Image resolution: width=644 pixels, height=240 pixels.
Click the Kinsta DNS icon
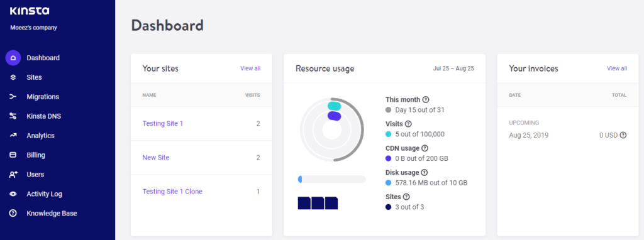pyautogui.click(x=13, y=116)
